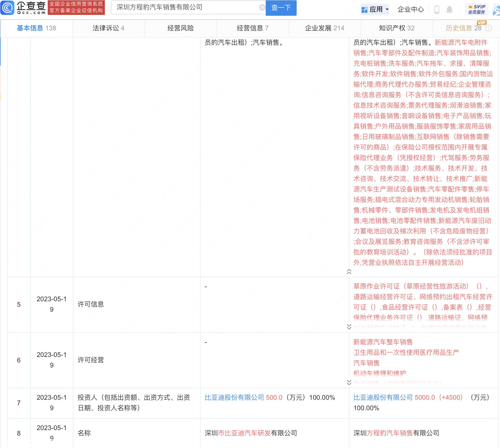Viewport: 500px width, 448px height.
Task: Open the 经营信息 tab
Action: (252, 28)
